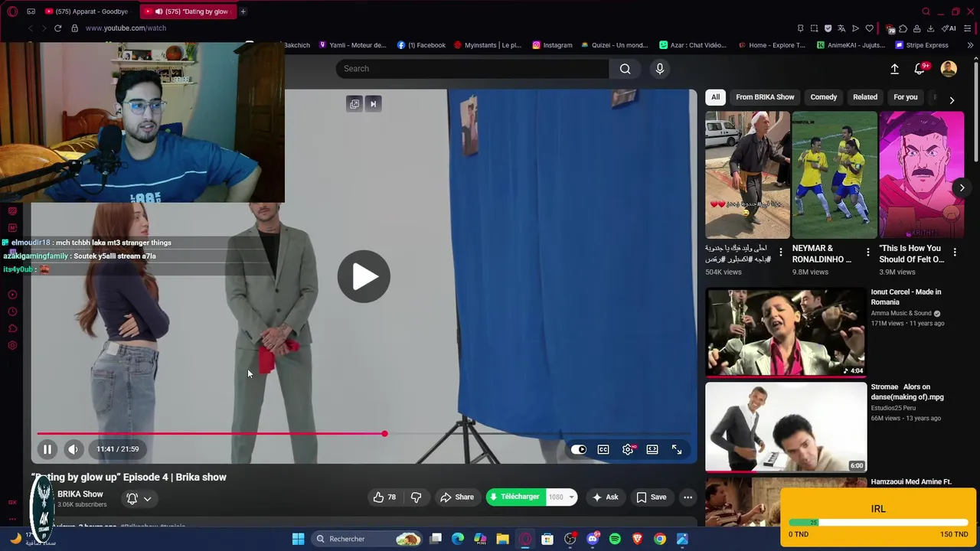Pause the video with the pause button

point(47,449)
